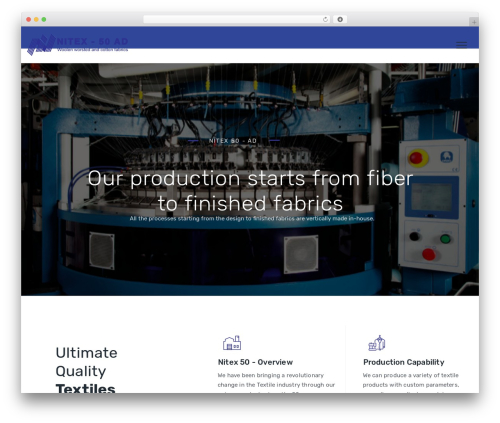Click the Production Capability icon
Screen dimensions: 500x423
click(x=377, y=343)
